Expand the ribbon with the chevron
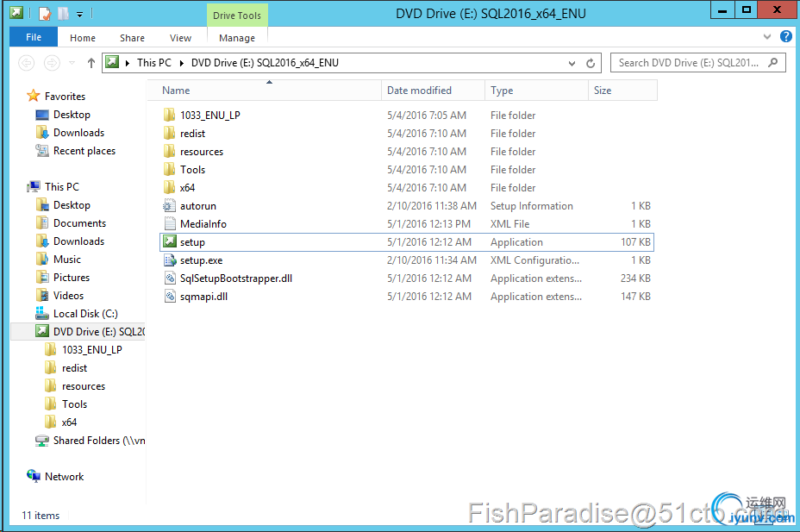Screen dimensions: 800x532 point(767,37)
